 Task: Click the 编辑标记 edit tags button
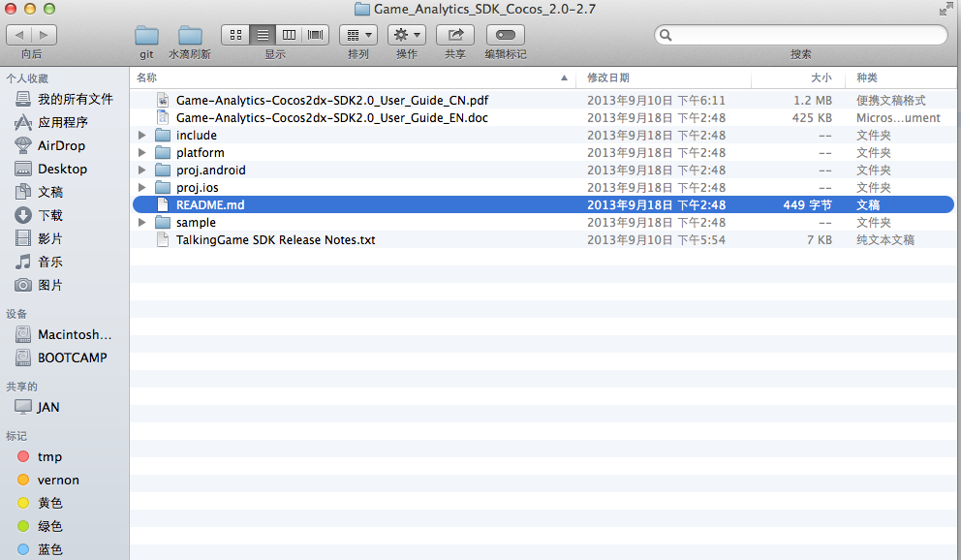[x=506, y=35]
